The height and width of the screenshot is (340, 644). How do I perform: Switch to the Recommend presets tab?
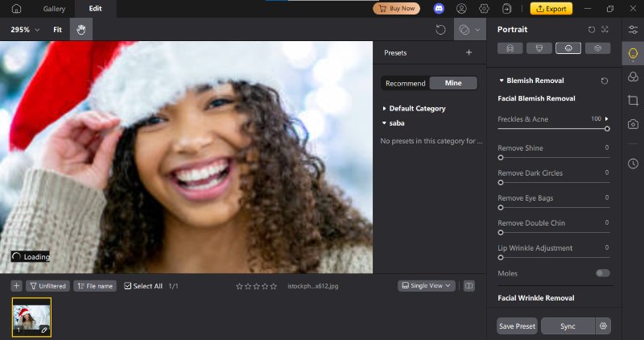[405, 83]
